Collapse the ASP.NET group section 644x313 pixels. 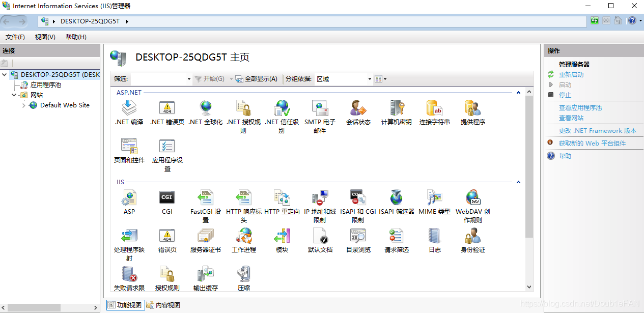tap(518, 93)
